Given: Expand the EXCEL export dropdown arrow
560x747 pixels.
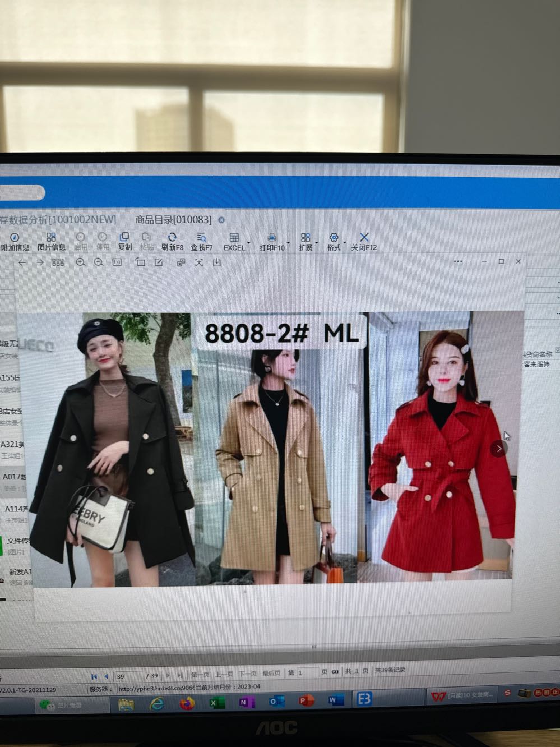Looking at the screenshot, I should [x=248, y=243].
